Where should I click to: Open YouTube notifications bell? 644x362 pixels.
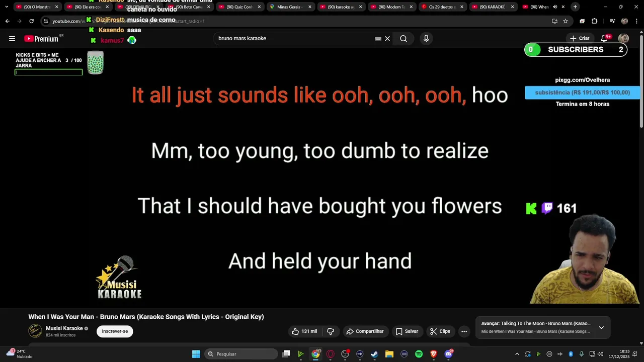[x=605, y=38]
